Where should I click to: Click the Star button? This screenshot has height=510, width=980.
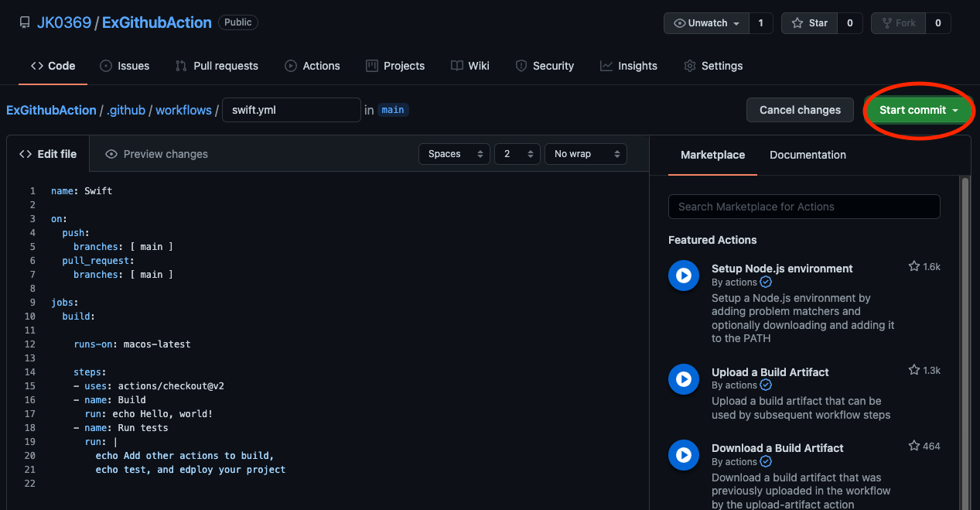809,23
